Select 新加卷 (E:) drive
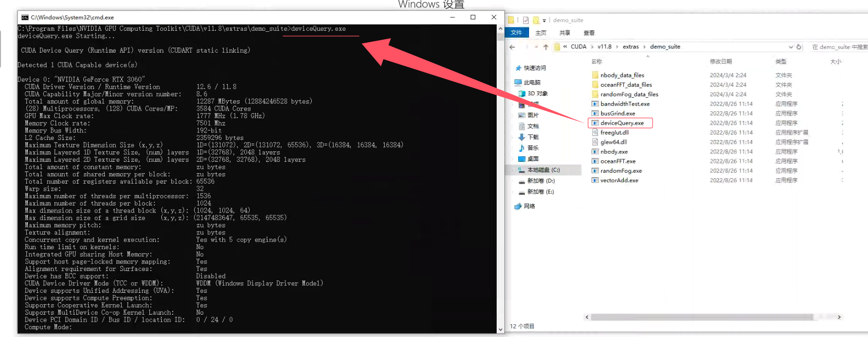Image resolution: width=868 pixels, height=337 pixels. tap(540, 192)
